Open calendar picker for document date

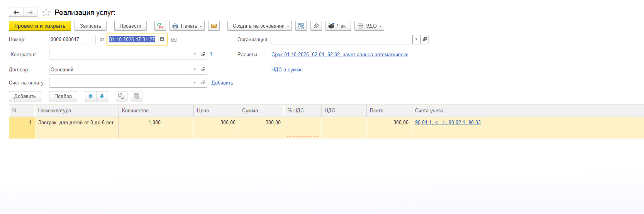[x=162, y=39]
